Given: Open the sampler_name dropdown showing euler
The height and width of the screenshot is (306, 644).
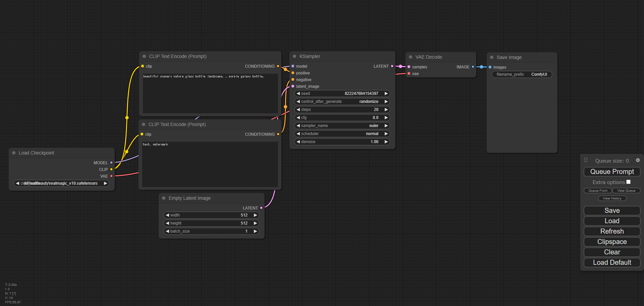Looking at the screenshot, I should [x=342, y=126].
